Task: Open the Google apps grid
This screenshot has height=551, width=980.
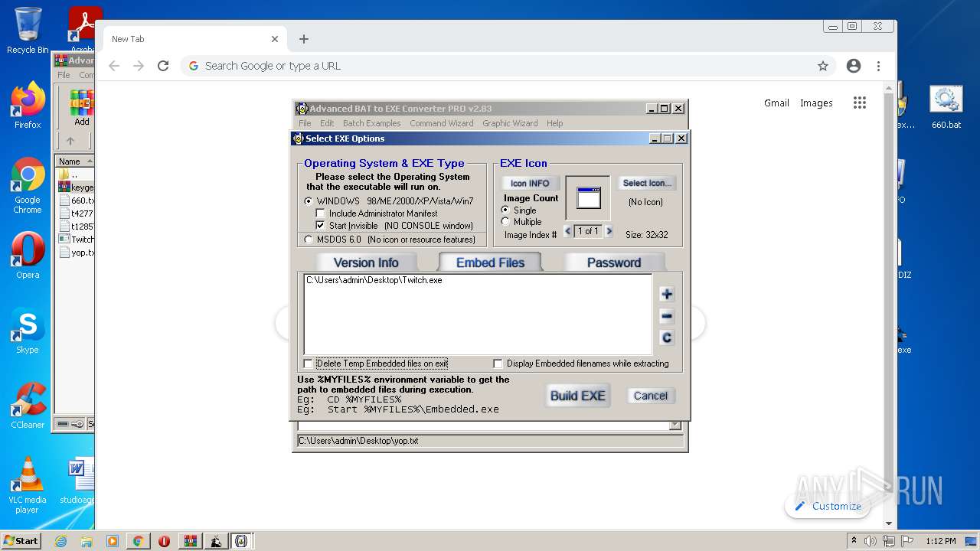Action: click(x=860, y=103)
